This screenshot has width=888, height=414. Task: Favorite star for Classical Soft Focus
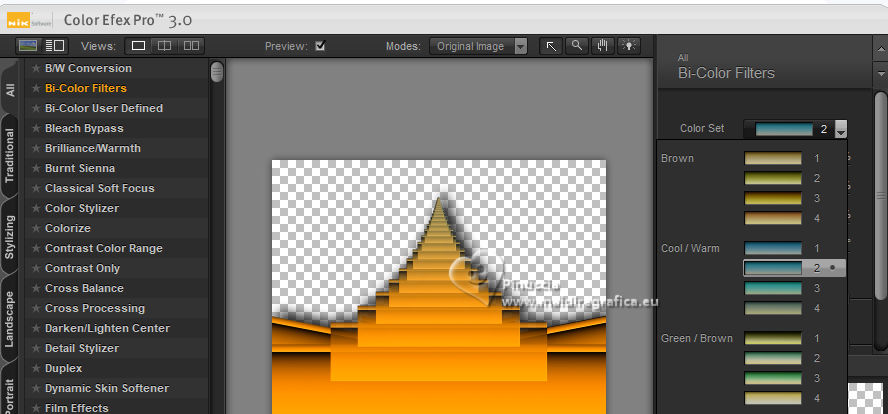(x=36, y=189)
